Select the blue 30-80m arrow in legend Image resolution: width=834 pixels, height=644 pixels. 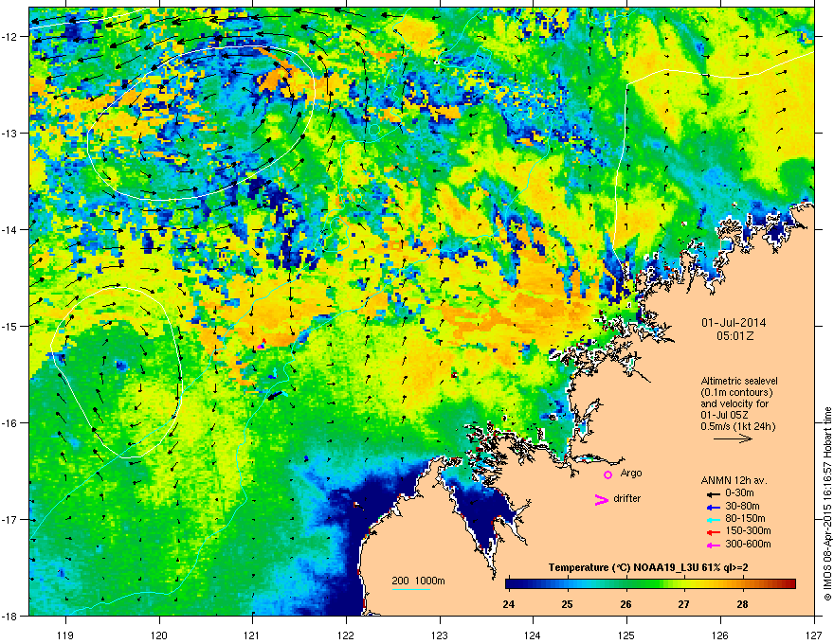[x=714, y=507]
